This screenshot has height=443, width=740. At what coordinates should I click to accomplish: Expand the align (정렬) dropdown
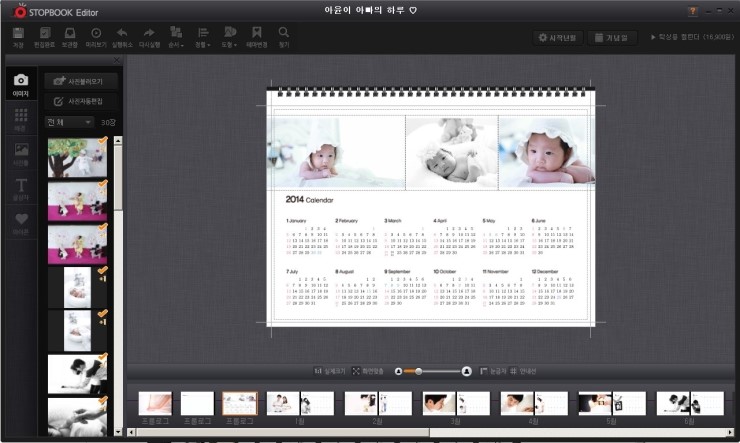pos(203,36)
